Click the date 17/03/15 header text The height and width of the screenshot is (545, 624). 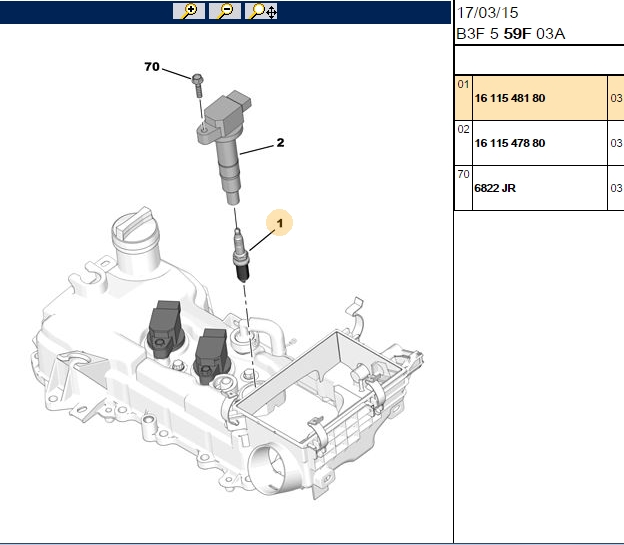(488, 13)
